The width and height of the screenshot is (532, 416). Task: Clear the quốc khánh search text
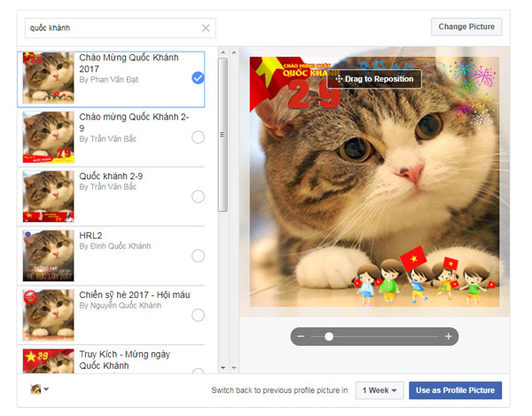206,28
